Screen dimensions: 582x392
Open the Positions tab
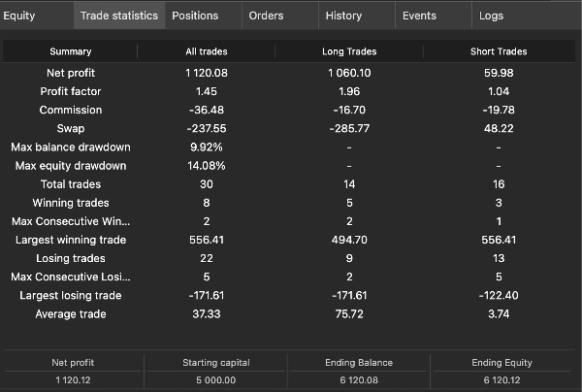click(x=195, y=16)
